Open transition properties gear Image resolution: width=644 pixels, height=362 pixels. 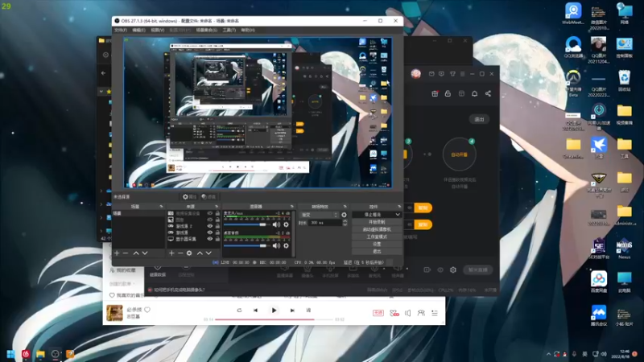(x=345, y=215)
